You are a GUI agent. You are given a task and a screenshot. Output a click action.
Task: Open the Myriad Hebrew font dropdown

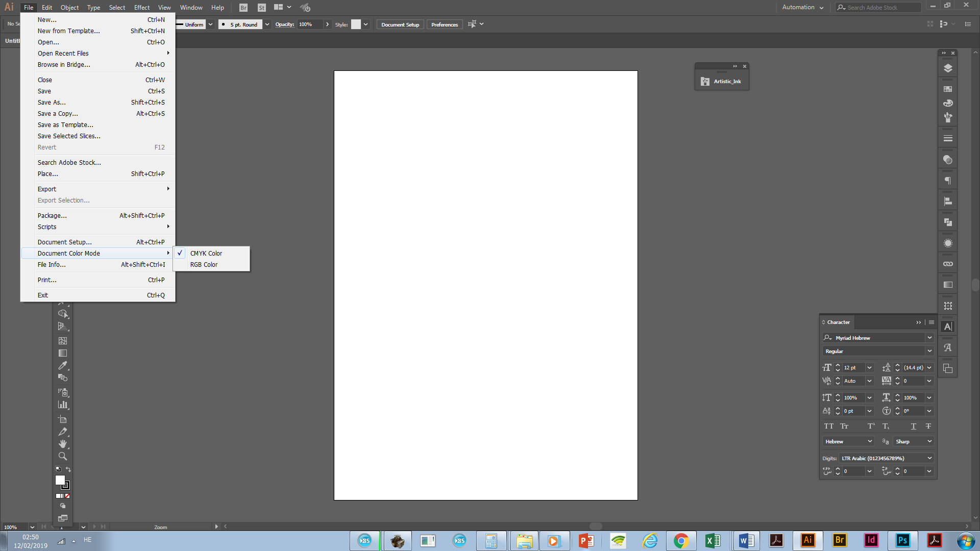click(929, 338)
